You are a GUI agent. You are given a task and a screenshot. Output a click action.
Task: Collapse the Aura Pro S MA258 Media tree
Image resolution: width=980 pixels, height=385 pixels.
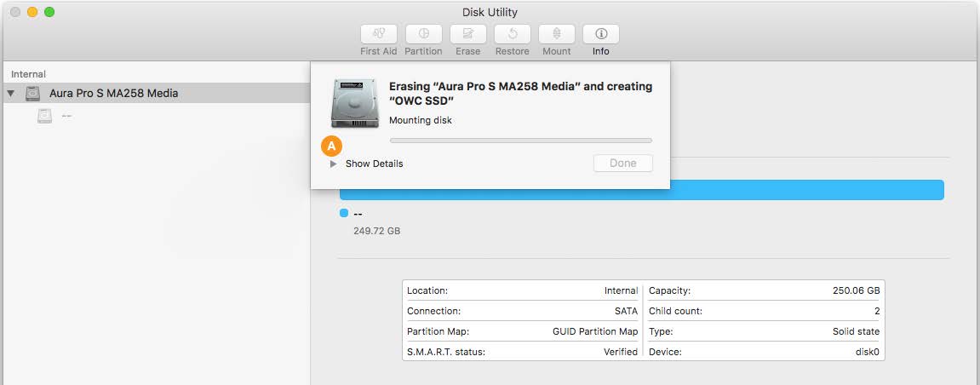tap(10, 94)
